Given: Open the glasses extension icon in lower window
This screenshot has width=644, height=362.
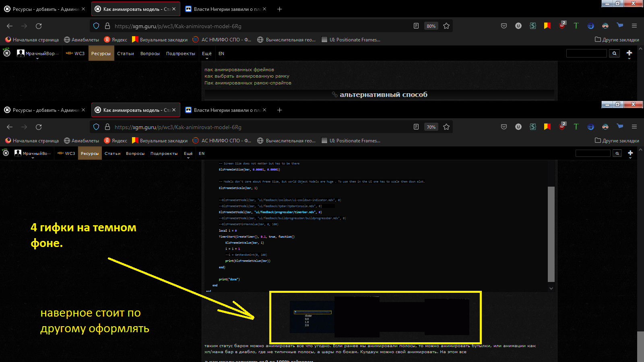Looking at the screenshot, I should coord(605,127).
